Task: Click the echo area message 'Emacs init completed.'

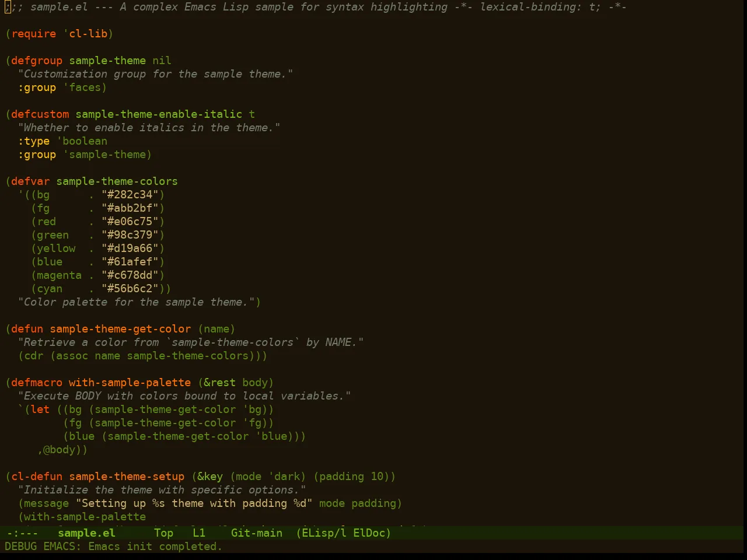Action: [x=155, y=547]
